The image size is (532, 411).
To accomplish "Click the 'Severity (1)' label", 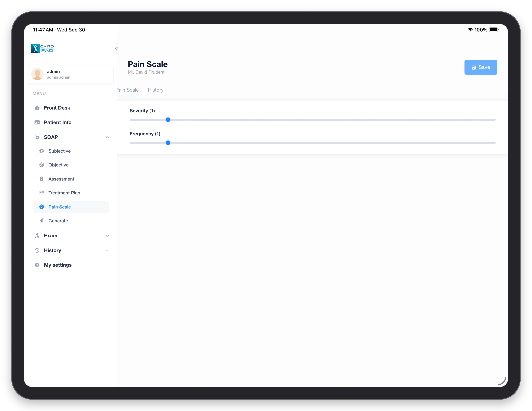I will tap(142, 111).
